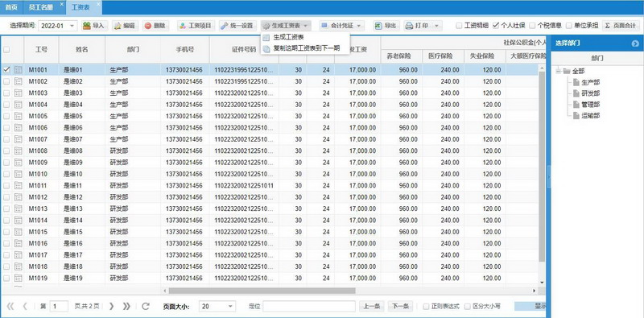The height and width of the screenshot is (318, 644).
Task: Collapse the 全部 tree node
Action: coord(558,71)
